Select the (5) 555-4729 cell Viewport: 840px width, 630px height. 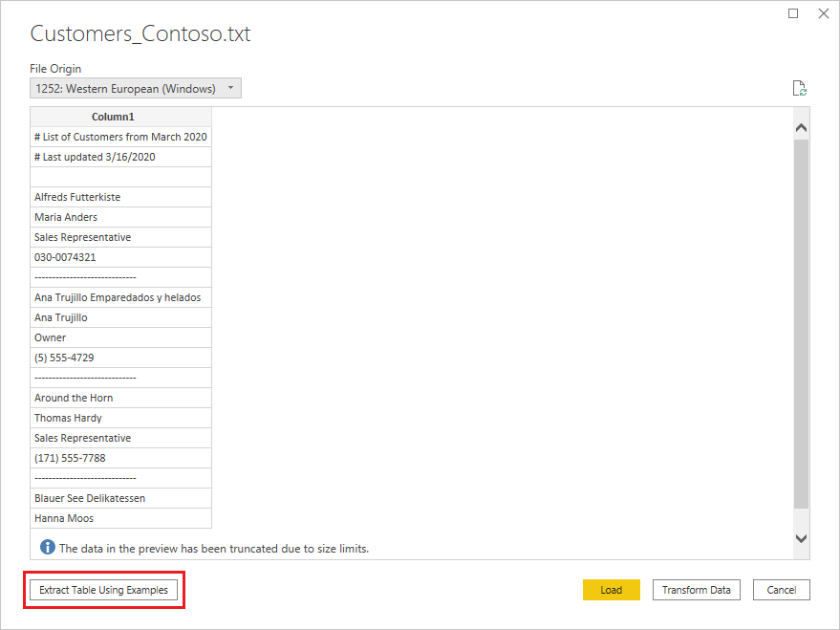click(121, 358)
